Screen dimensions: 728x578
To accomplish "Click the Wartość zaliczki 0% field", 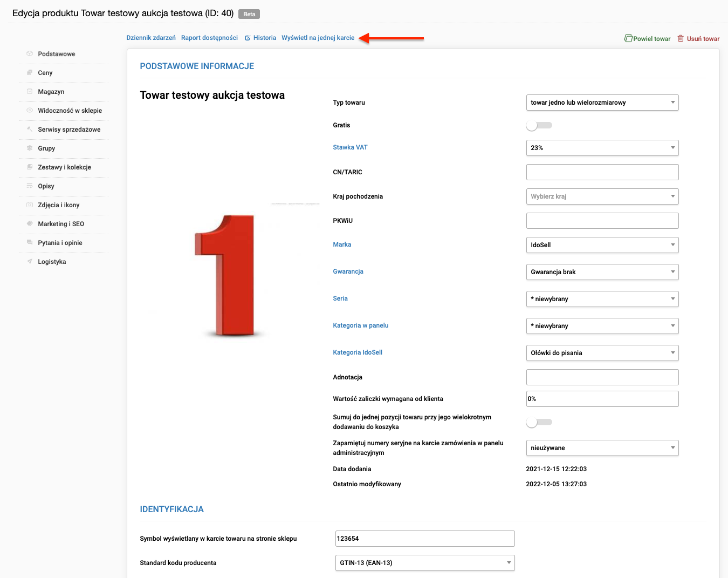I will [x=602, y=399].
